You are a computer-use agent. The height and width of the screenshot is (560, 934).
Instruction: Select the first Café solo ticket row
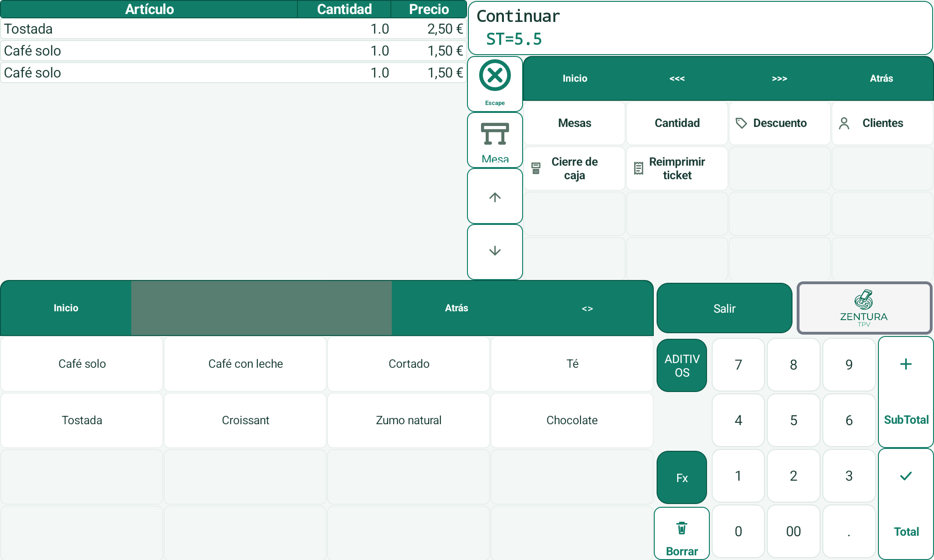[x=233, y=51]
